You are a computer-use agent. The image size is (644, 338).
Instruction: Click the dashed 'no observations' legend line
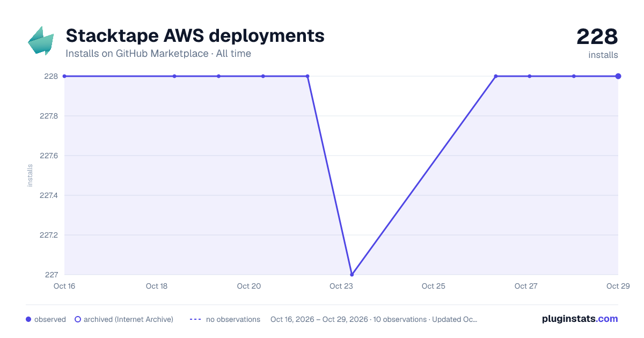pyautogui.click(x=195, y=319)
